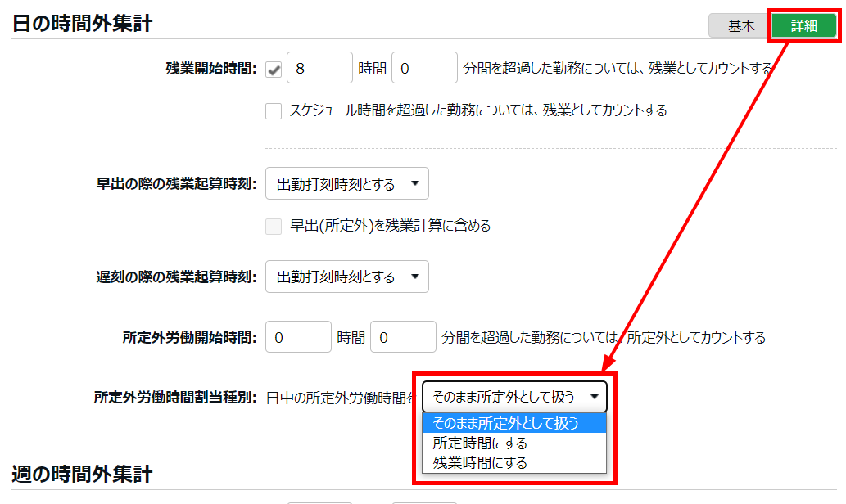Switch to the 基本 tab
846x504 pixels.
[741, 25]
